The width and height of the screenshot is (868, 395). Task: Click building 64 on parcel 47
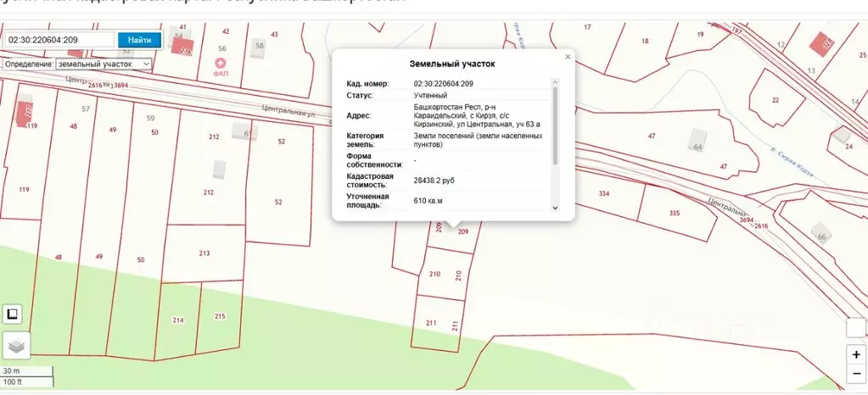click(x=697, y=138)
